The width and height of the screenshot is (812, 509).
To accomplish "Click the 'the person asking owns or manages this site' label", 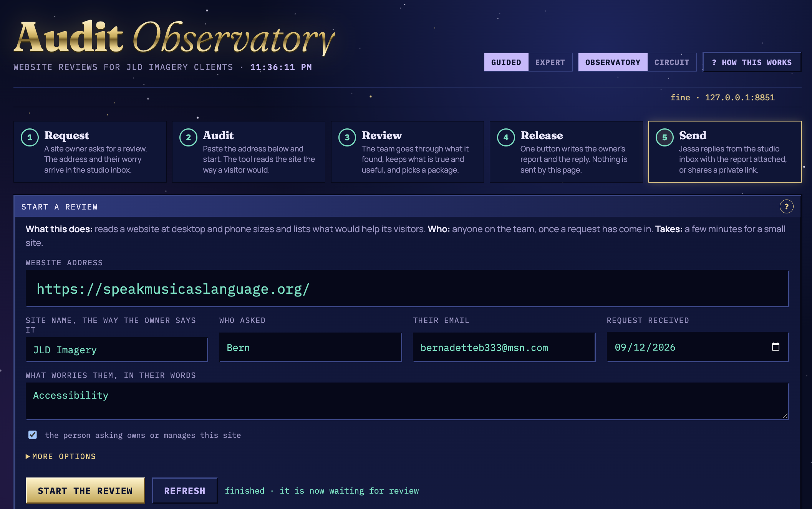I will 143,435.
